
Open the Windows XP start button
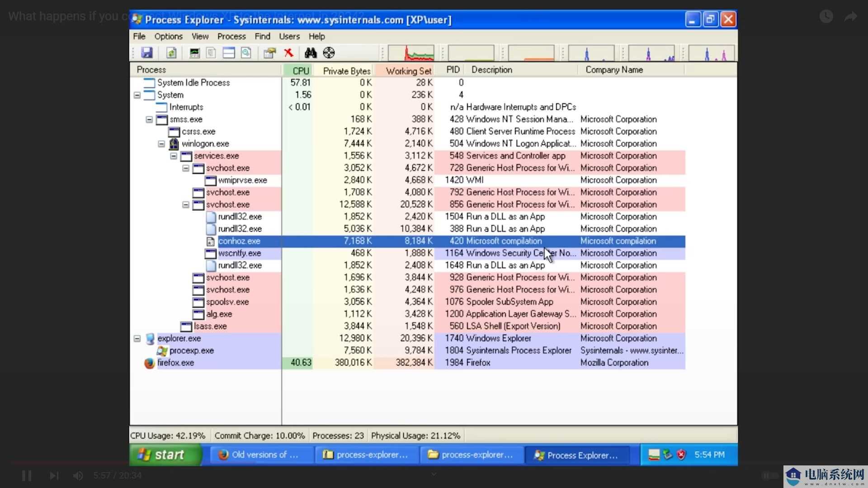point(165,455)
